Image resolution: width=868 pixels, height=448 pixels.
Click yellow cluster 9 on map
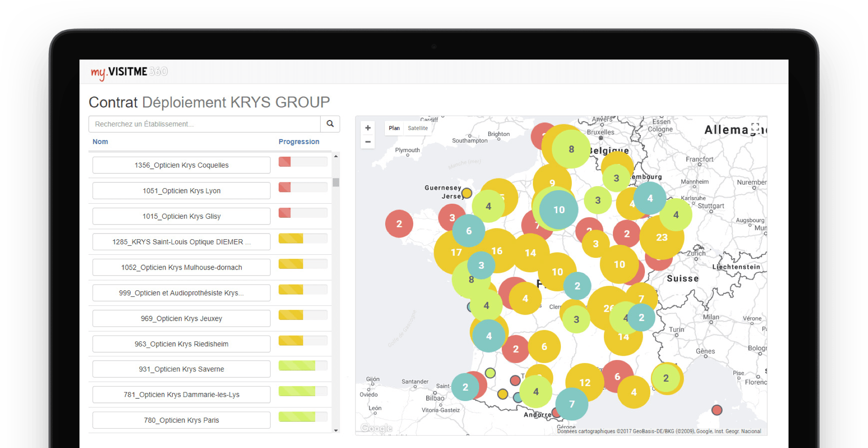(x=552, y=183)
